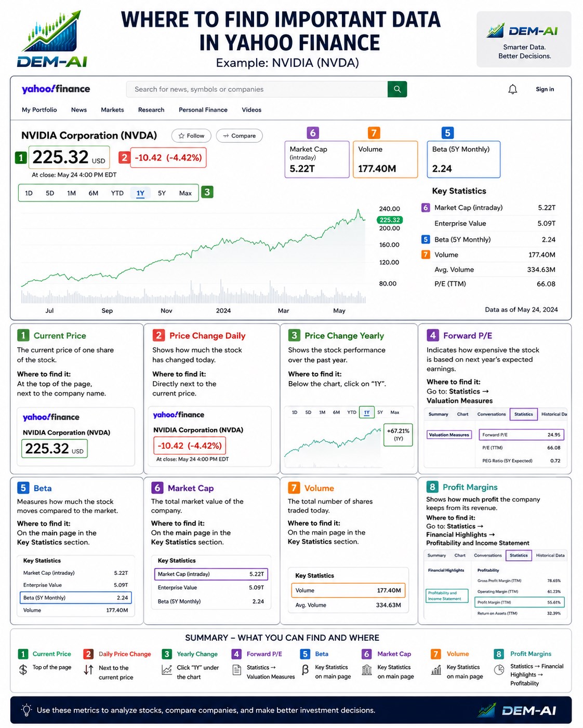Click the 'Forward P/E 24.95' highlighted row
The width and height of the screenshot is (583, 728).
click(521, 435)
